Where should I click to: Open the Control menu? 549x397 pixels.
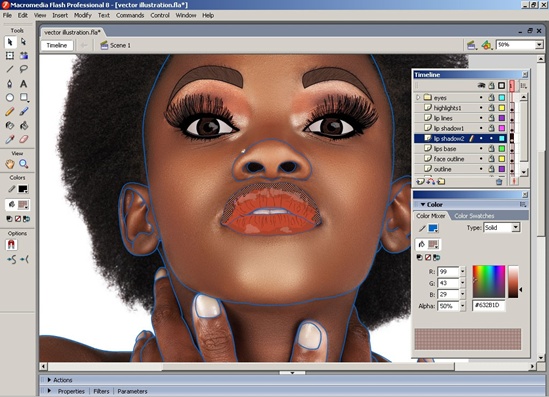pyautogui.click(x=160, y=15)
